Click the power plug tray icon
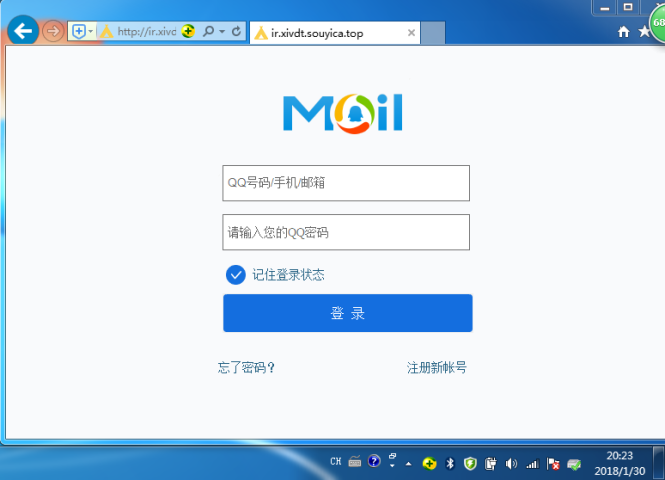Image resolution: width=665 pixels, height=480 pixels. [491, 463]
